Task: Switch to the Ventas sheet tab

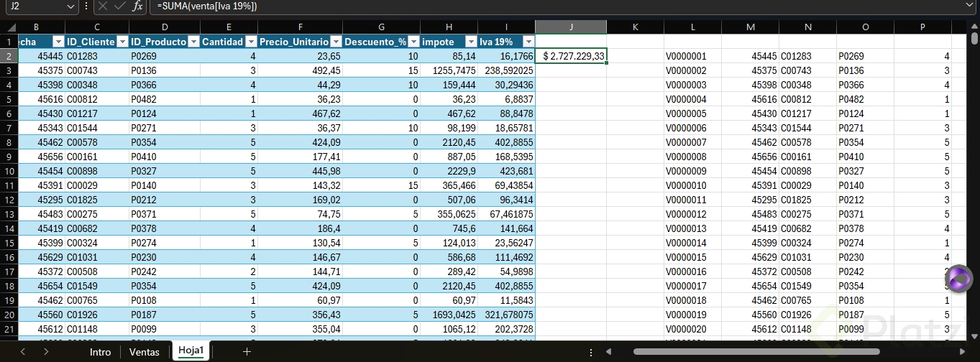Action: tap(144, 352)
